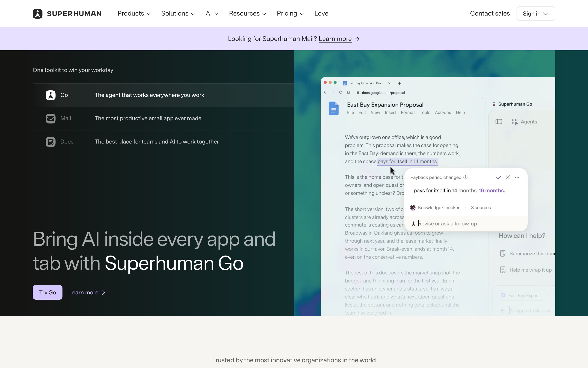
Task: Close the East Bay Expansion browser tab
Action: tap(389, 83)
